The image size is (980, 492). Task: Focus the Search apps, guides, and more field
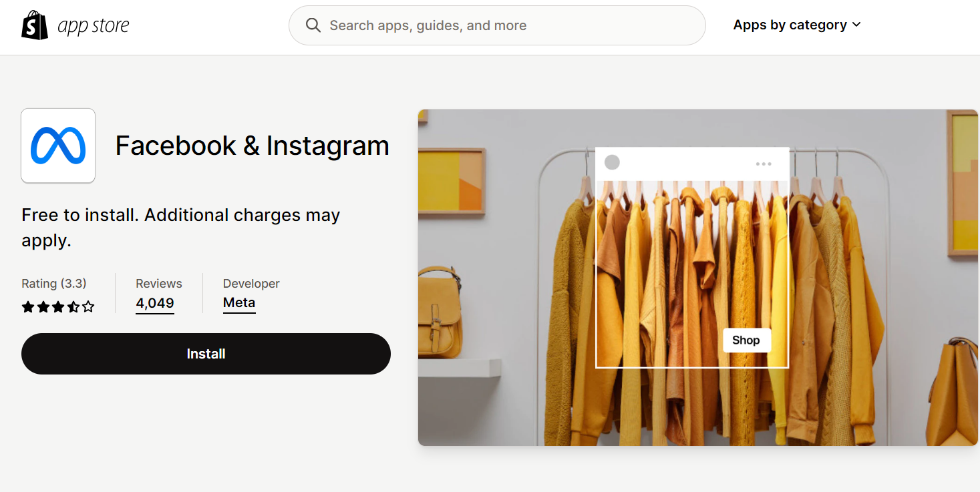(497, 25)
